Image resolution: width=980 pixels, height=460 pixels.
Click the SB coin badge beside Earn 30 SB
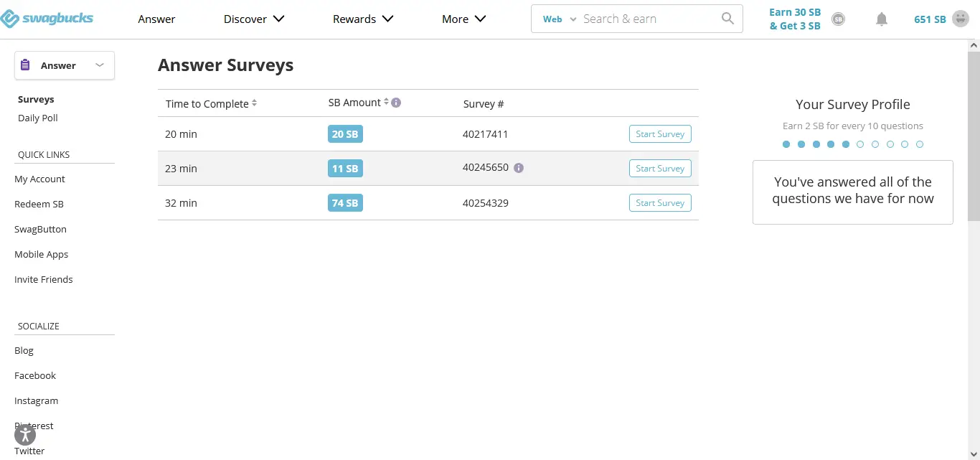pyautogui.click(x=838, y=19)
